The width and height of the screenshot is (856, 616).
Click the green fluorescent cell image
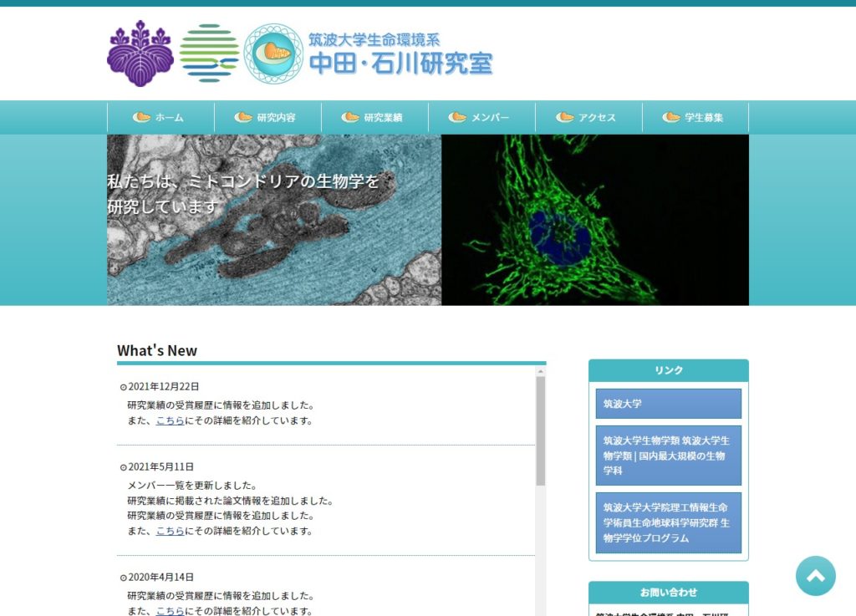[595, 220]
